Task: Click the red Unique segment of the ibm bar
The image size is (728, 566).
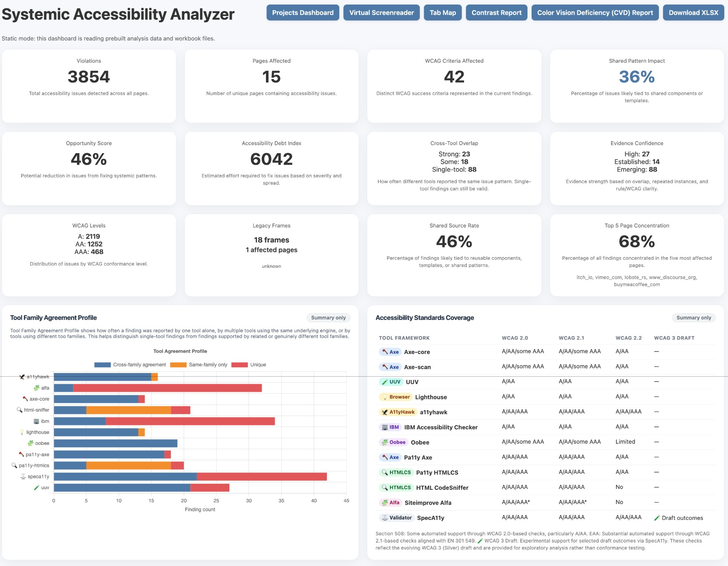Action: 190,421
